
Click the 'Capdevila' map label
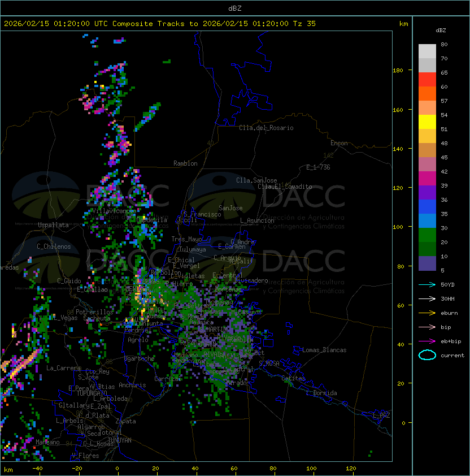tap(152, 220)
